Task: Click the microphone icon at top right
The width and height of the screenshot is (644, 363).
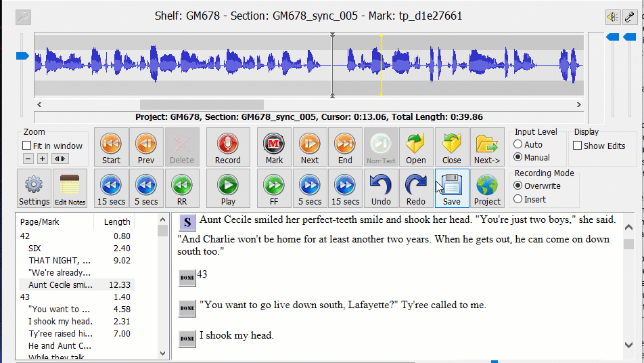Action: (x=630, y=17)
